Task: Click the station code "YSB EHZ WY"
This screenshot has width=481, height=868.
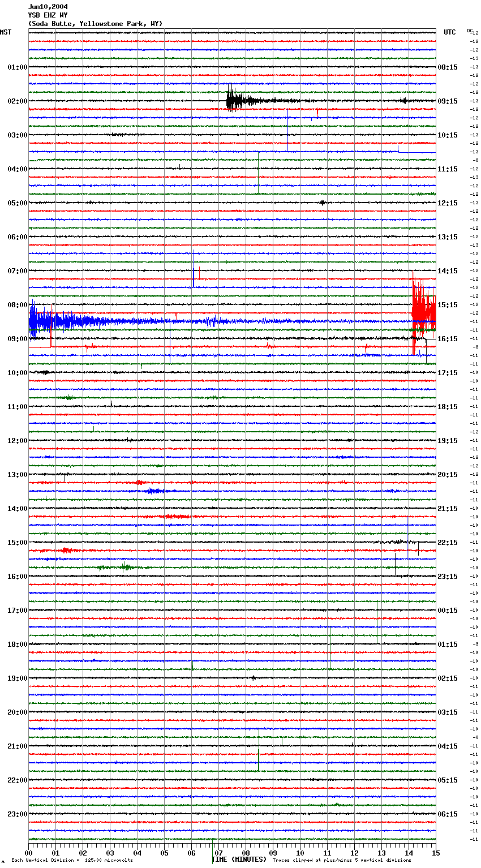Action: (x=48, y=15)
